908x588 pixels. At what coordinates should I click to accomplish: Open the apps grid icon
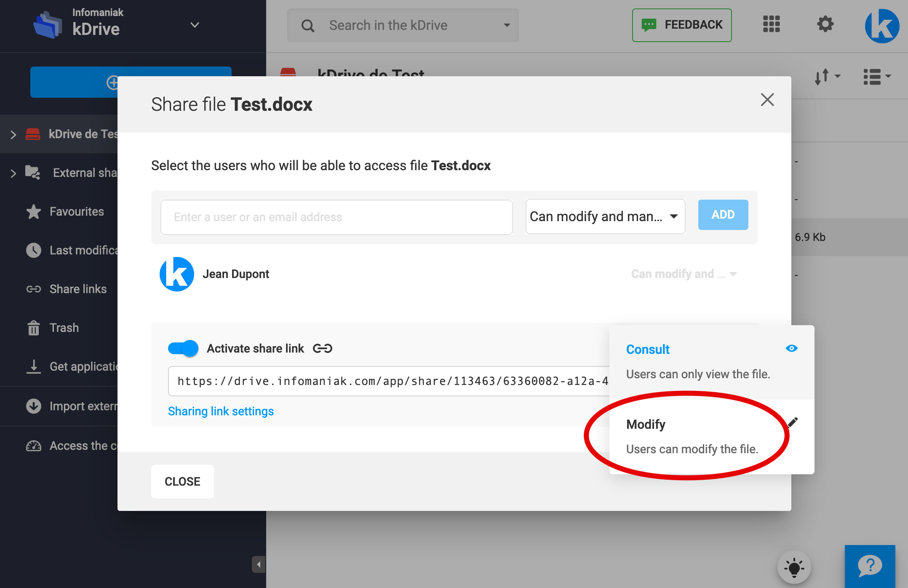click(771, 24)
